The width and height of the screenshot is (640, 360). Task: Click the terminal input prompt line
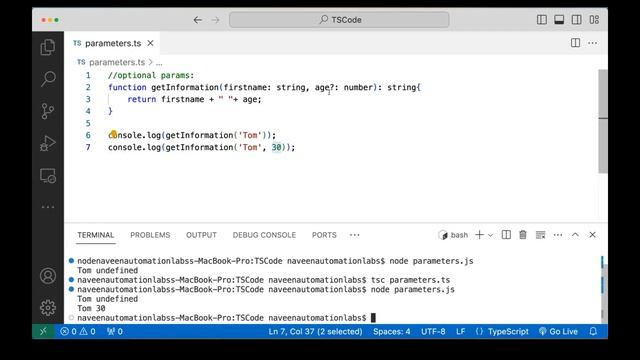click(x=227, y=318)
